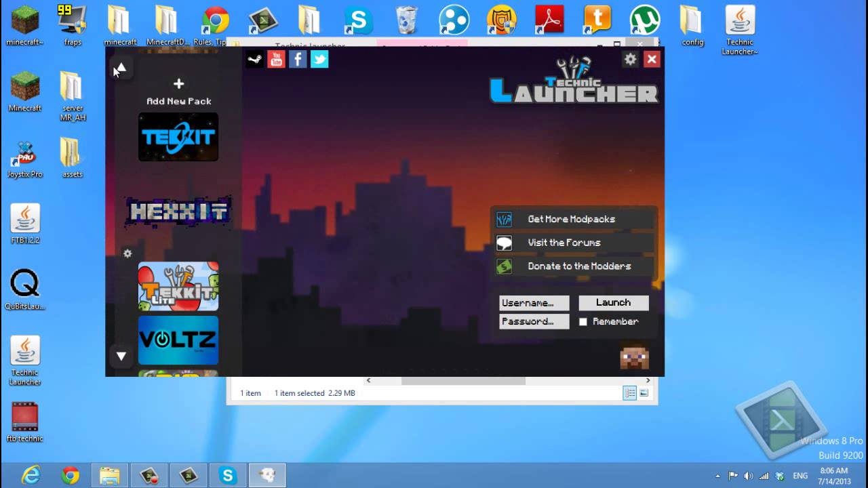Click horizontal scrollbar in file explorer window
The height and width of the screenshot is (488, 868).
pyautogui.click(x=463, y=381)
